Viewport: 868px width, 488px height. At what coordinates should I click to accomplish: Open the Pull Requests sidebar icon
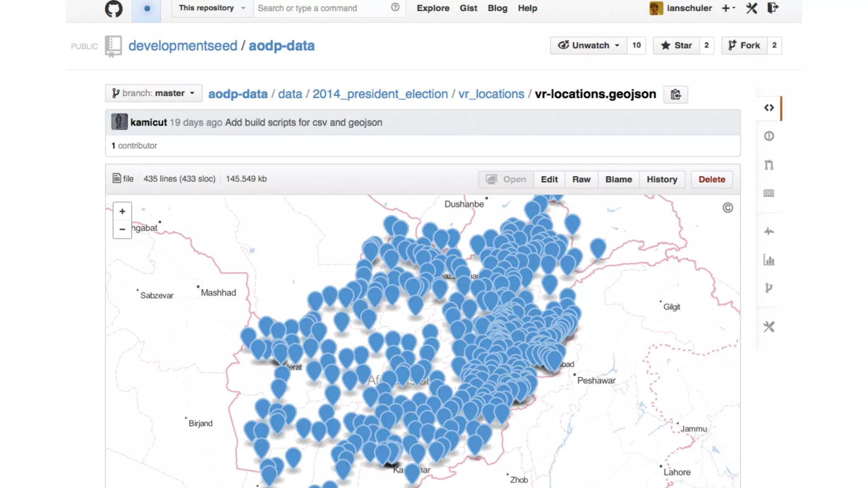(x=769, y=165)
